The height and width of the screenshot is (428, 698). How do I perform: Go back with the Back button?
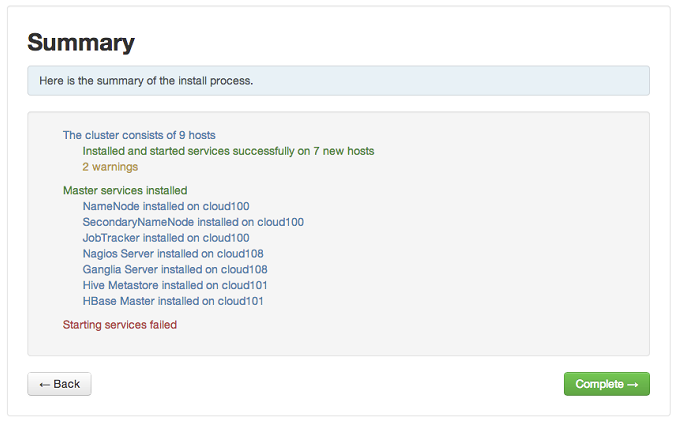click(59, 384)
